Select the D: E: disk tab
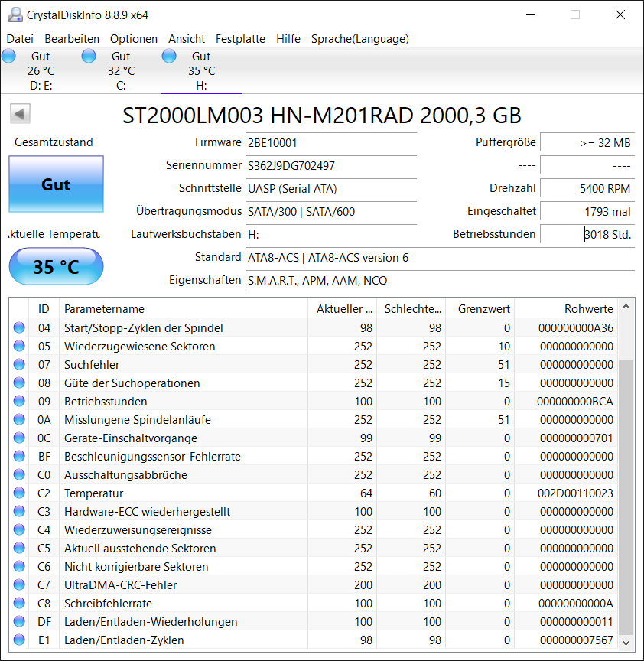This screenshot has width=644, height=661. pos(41,70)
